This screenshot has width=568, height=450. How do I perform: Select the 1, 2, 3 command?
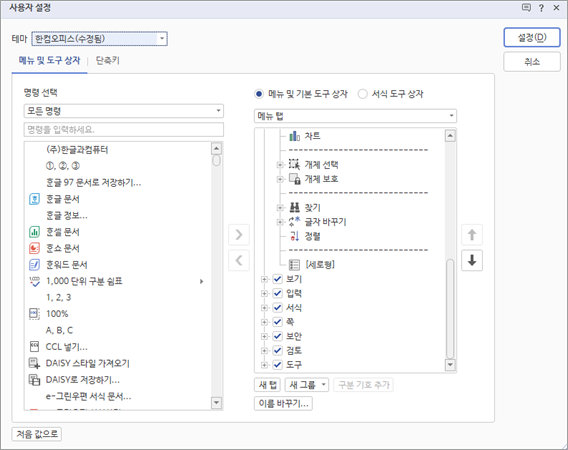[58, 297]
